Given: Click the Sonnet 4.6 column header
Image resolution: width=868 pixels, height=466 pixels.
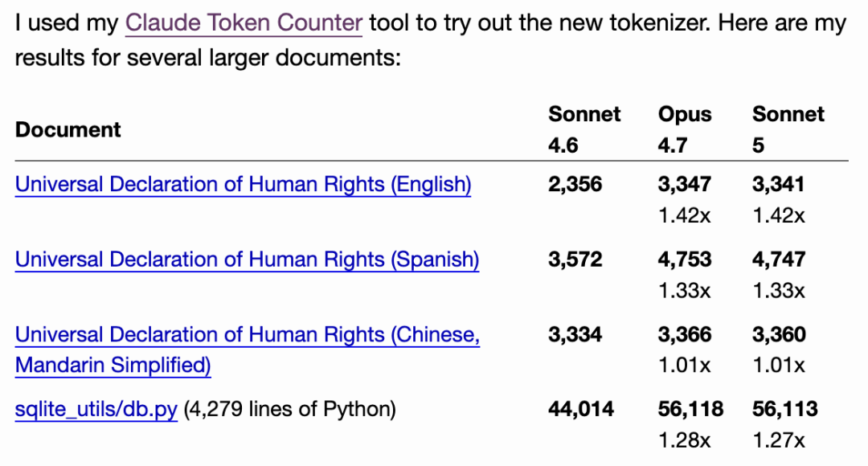Looking at the screenshot, I should [584, 129].
